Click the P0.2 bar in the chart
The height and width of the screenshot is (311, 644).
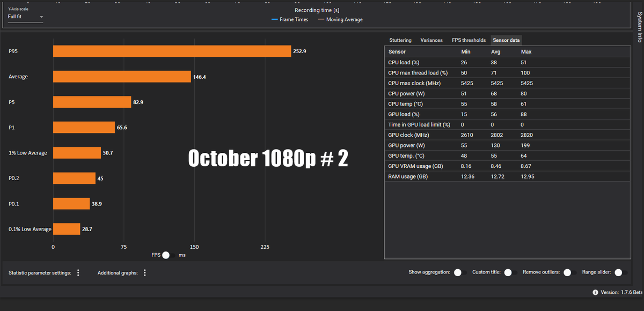[x=74, y=178]
